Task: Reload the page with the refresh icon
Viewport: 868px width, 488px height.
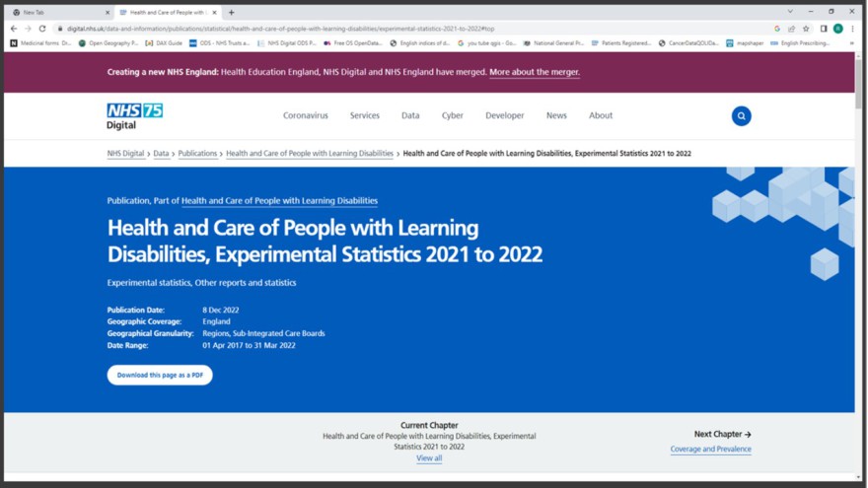Action: (42, 29)
